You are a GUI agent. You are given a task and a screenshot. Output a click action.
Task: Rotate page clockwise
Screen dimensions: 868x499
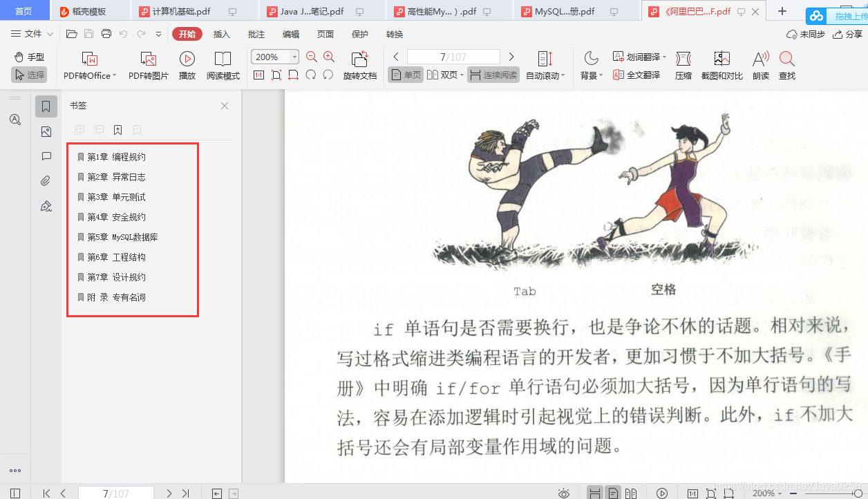click(x=328, y=75)
